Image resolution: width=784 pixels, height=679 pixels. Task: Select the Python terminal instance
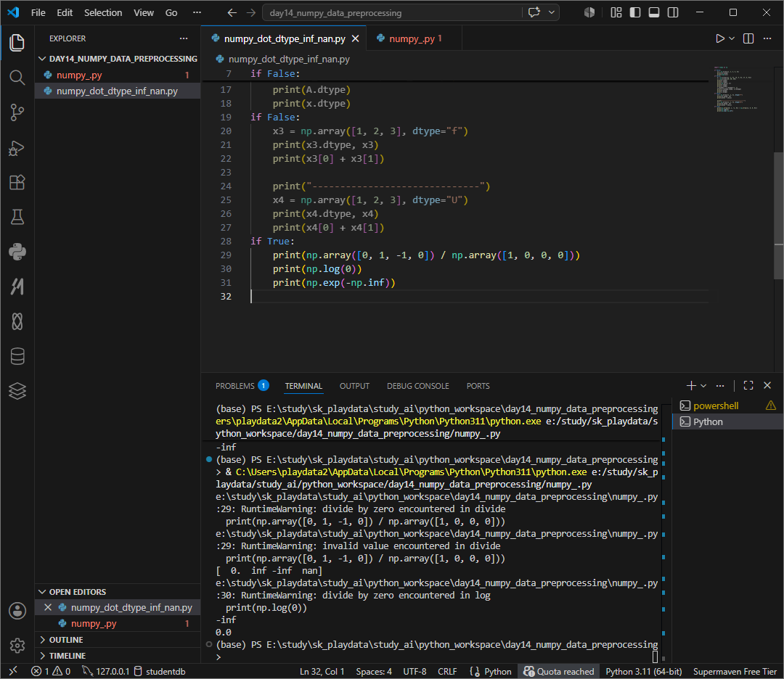point(727,421)
